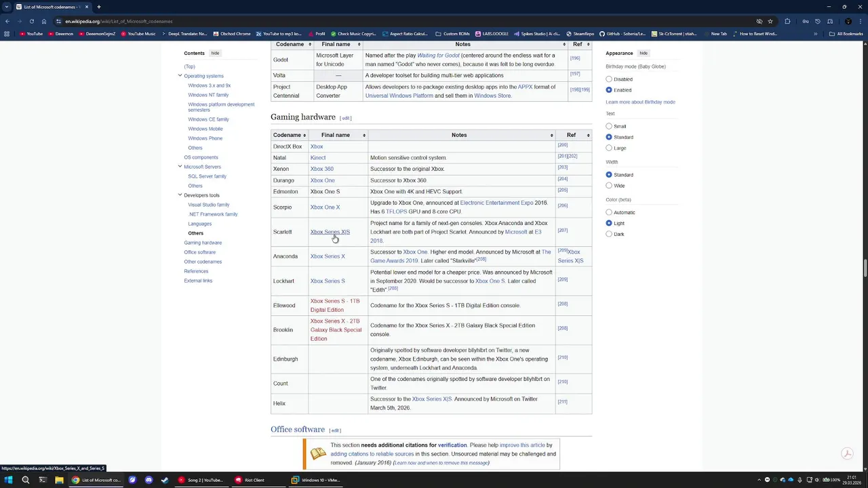Hide the Contents sidebar
This screenshot has height=488, width=868.
(x=215, y=53)
